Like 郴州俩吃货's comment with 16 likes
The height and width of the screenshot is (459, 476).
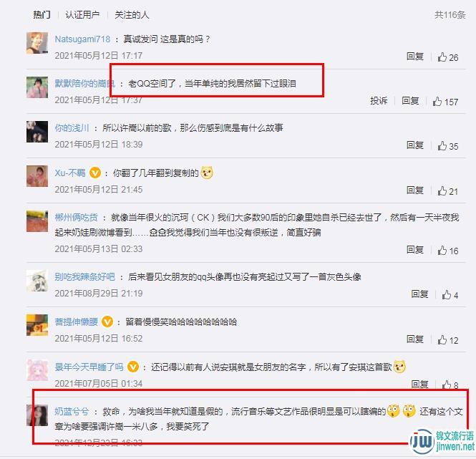(442, 250)
